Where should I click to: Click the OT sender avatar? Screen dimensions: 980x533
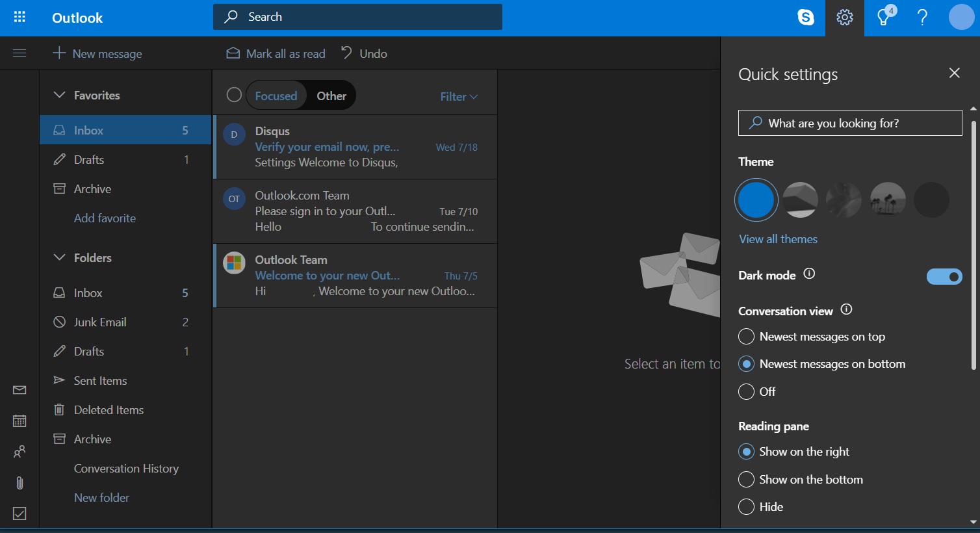tap(234, 199)
